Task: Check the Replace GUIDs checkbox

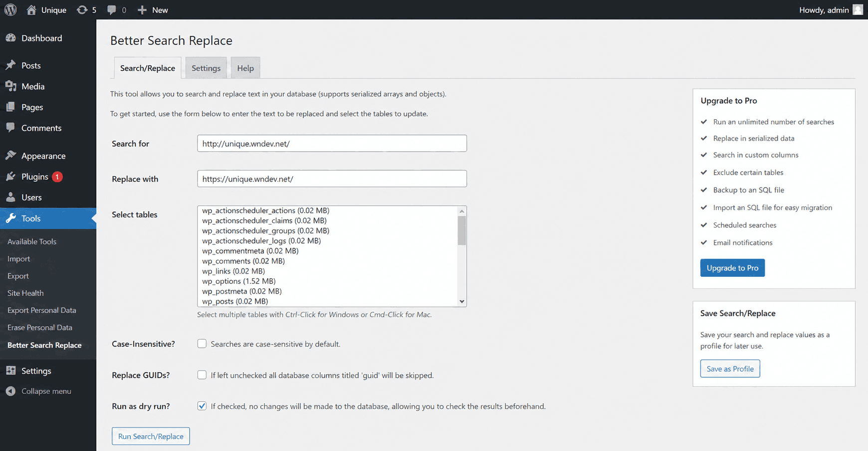Action: [202, 375]
